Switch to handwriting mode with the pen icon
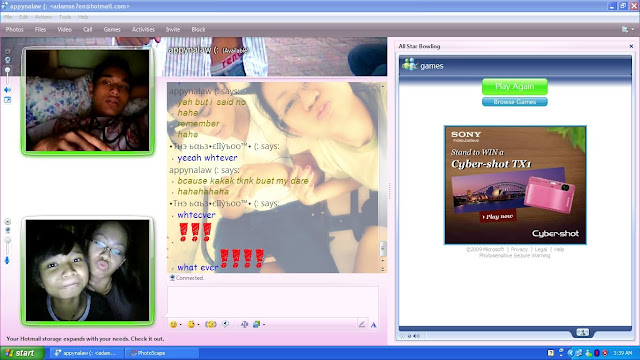 (362, 324)
